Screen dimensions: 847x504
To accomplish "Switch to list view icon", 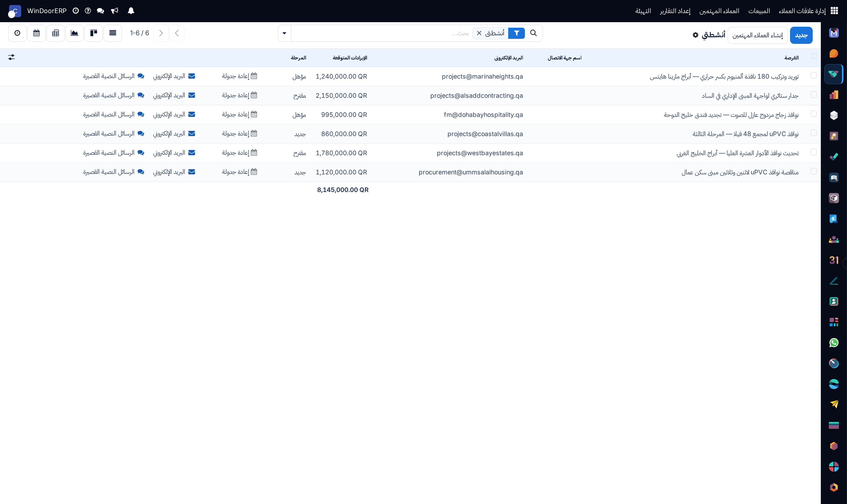I will (x=113, y=33).
